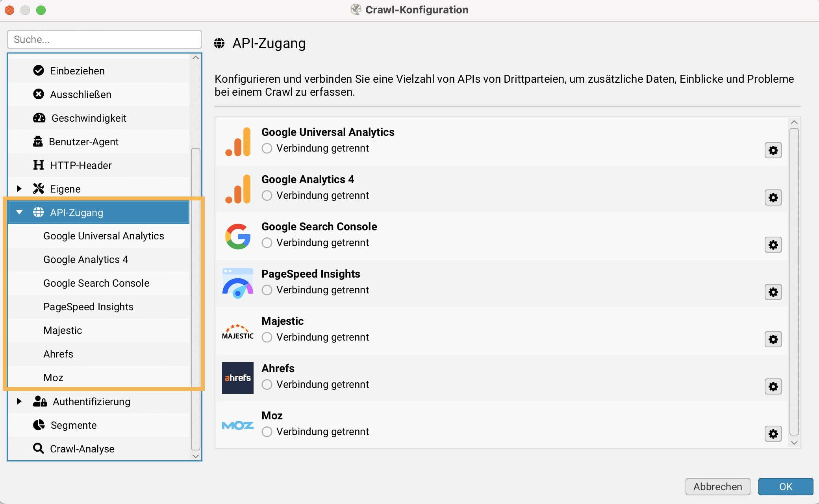Viewport: 819px width, 504px height.
Task: Click the Benutzer-Agent spy icon
Action: point(38,141)
